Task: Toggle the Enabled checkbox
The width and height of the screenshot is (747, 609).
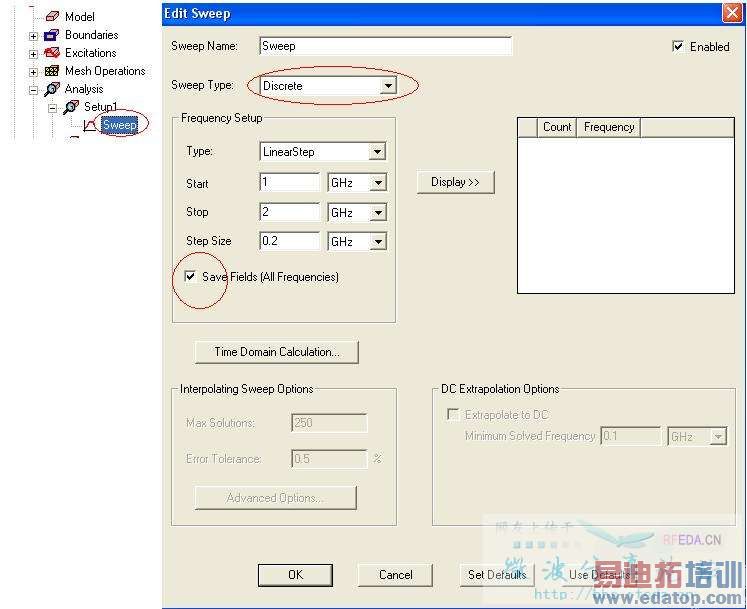Action: coord(677,46)
